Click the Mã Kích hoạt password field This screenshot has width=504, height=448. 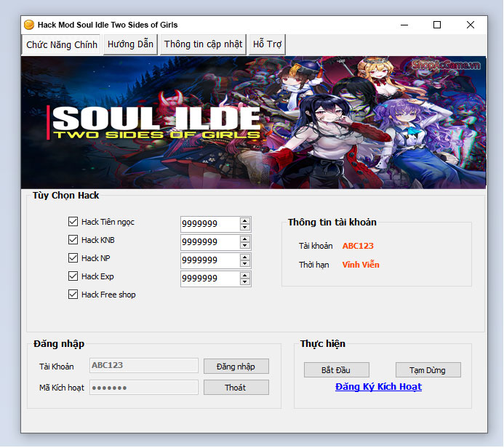(x=144, y=387)
